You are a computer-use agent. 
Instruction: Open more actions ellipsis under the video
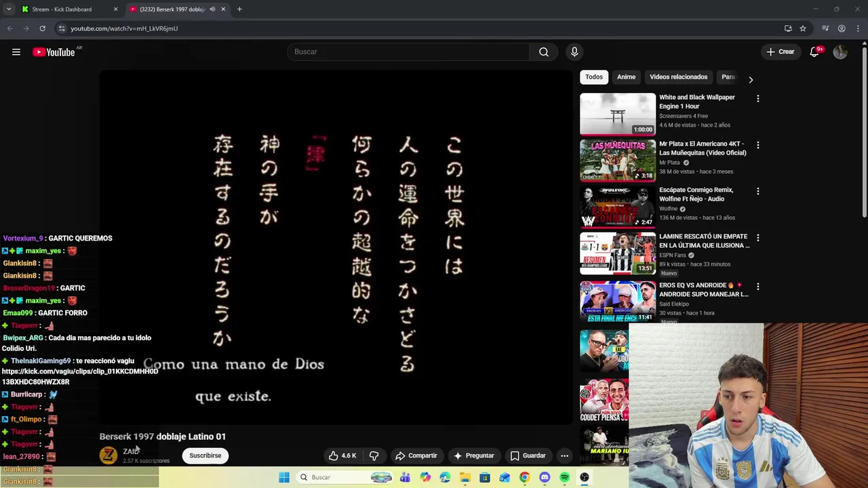coord(564,455)
